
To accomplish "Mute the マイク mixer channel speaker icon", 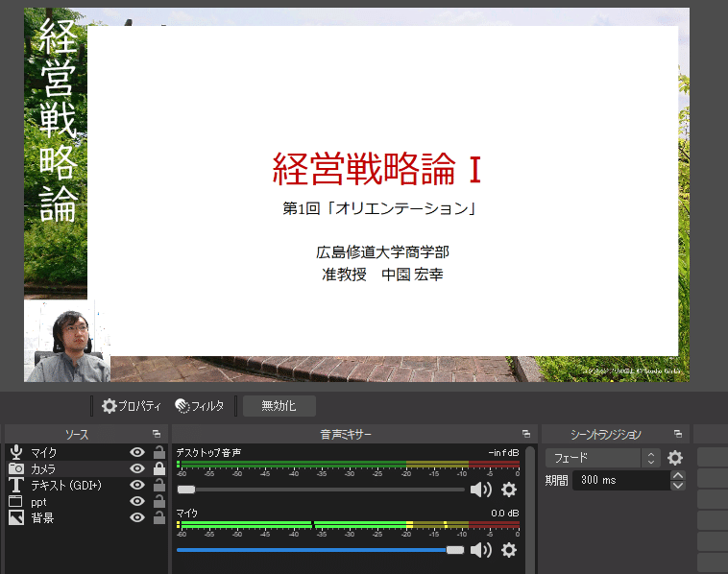I will click(480, 550).
